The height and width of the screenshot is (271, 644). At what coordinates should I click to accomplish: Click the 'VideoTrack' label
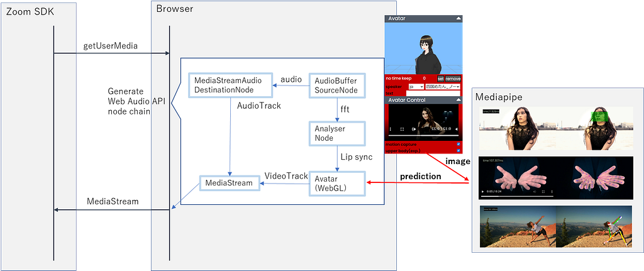286,175
